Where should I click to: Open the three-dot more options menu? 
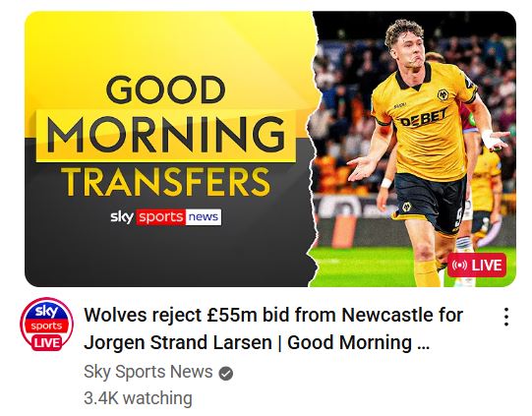click(505, 317)
